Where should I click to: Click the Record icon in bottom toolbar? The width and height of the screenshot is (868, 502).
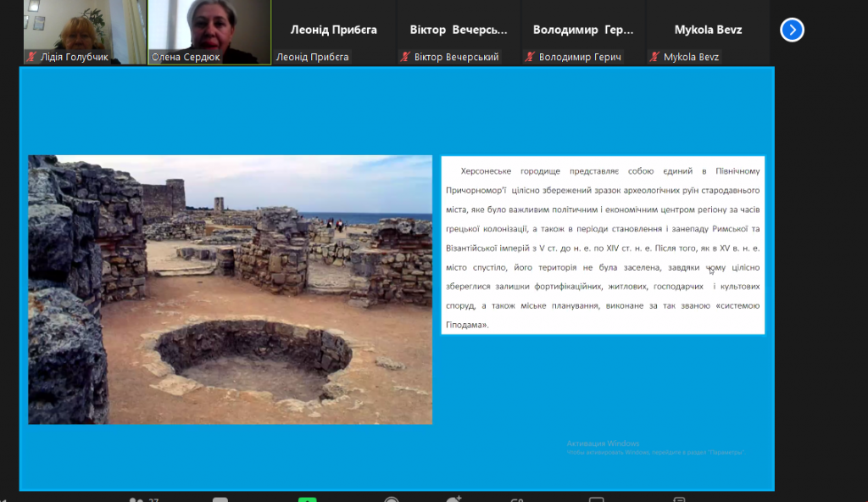391,499
